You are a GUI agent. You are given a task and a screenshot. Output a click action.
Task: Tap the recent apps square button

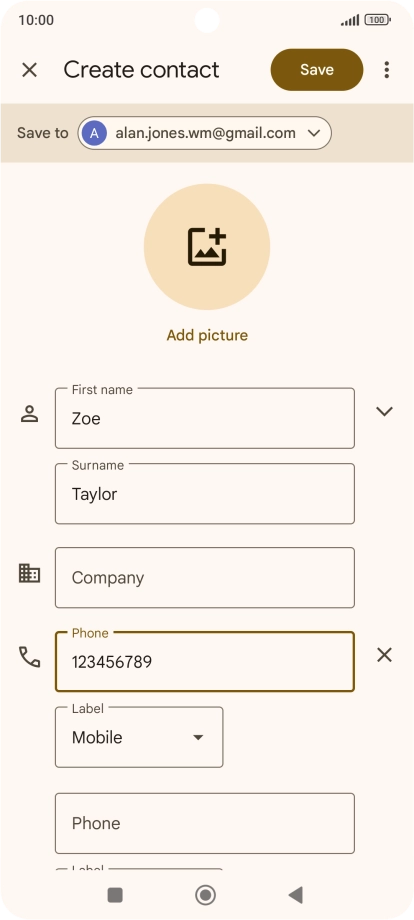[115, 895]
